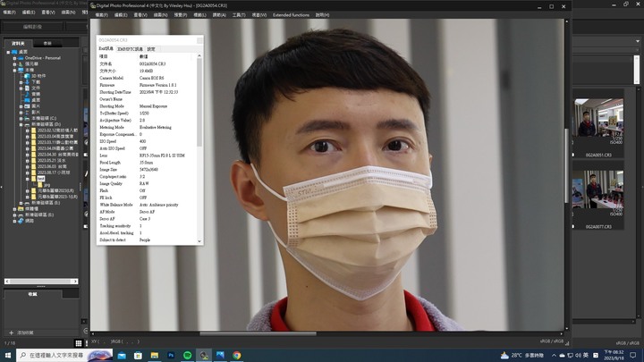This screenshot has height=362, width=644.
Task: Click the thumbnail grid view icon
Action: coord(79,343)
